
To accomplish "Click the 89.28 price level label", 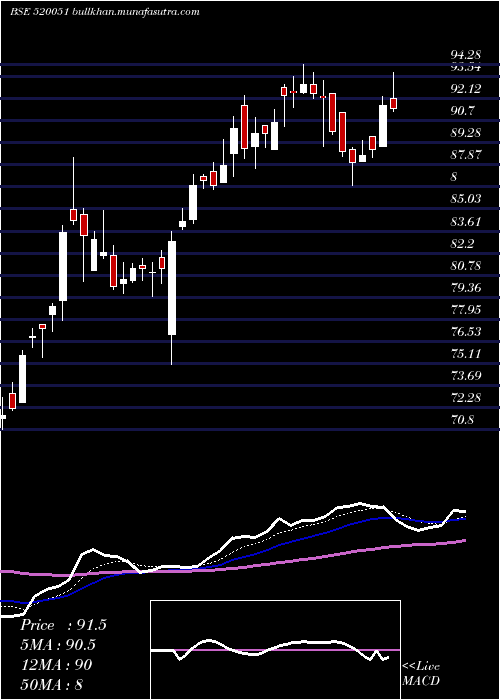I will [x=466, y=133].
